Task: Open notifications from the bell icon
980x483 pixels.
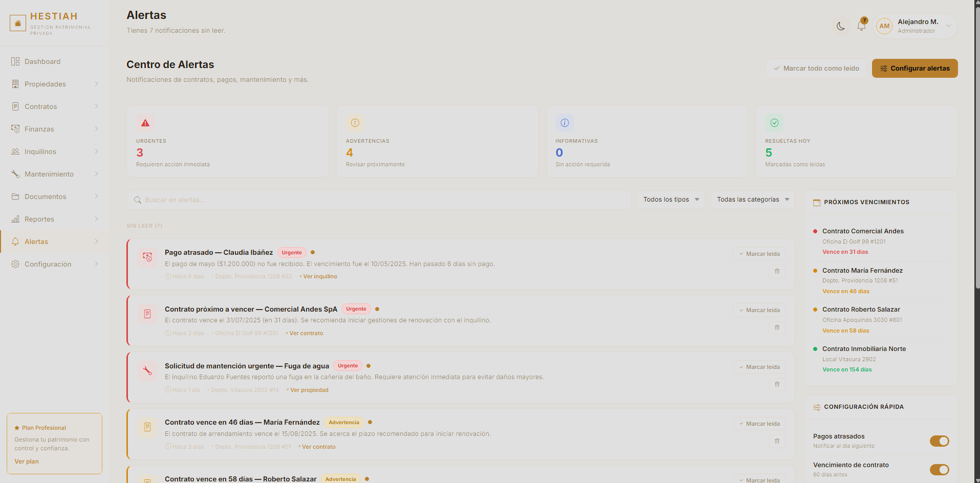Action: pos(862,26)
